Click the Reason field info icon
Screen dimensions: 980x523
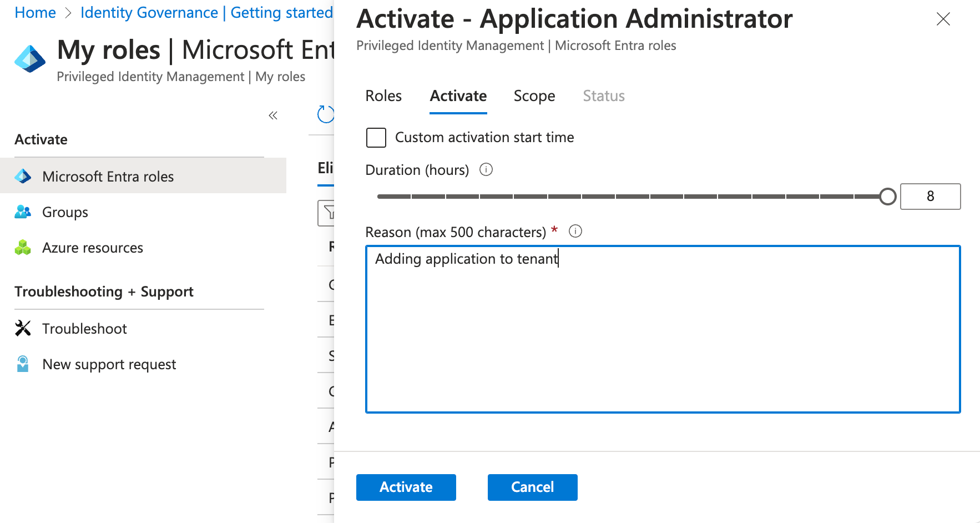pyautogui.click(x=575, y=232)
